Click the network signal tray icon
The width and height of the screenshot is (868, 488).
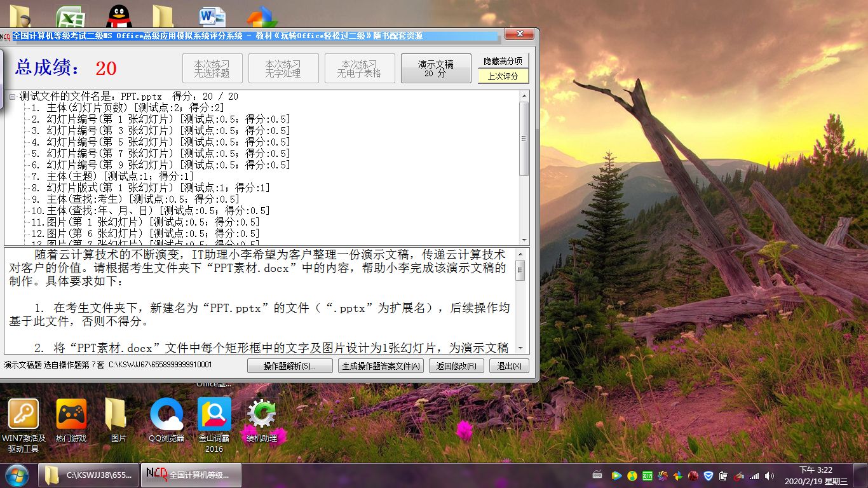pyautogui.click(x=754, y=475)
